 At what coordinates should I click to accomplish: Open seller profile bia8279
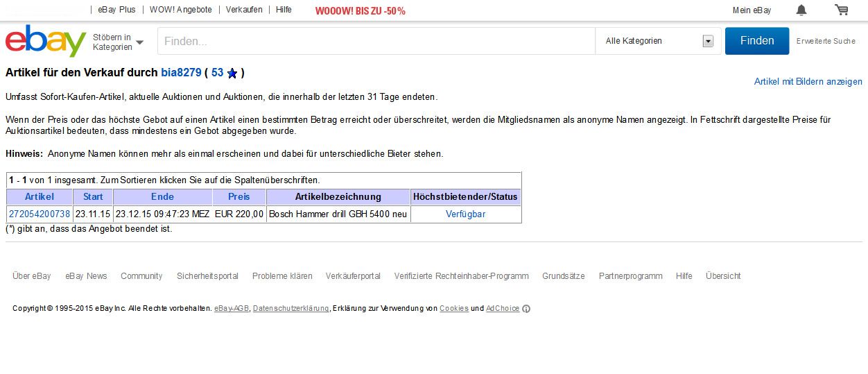point(181,72)
